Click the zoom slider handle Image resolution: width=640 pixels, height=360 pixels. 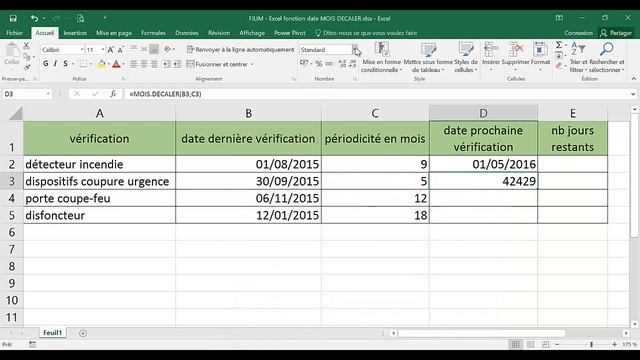pos(591,344)
